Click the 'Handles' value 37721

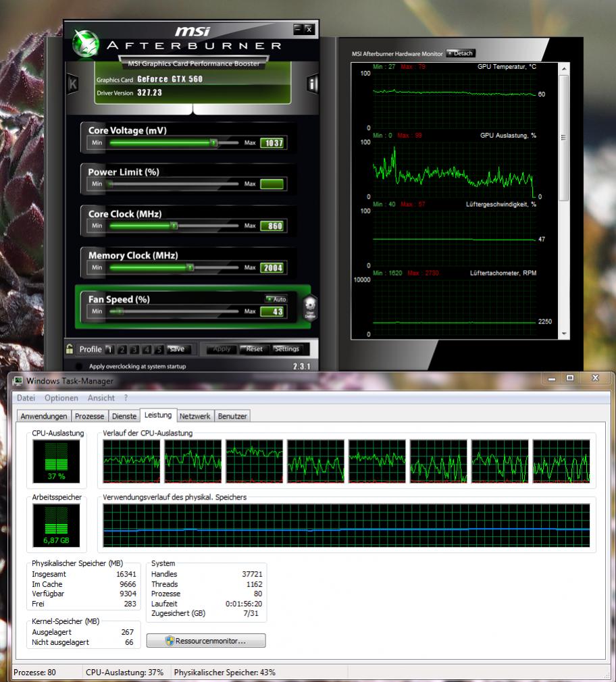click(x=252, y=574)
